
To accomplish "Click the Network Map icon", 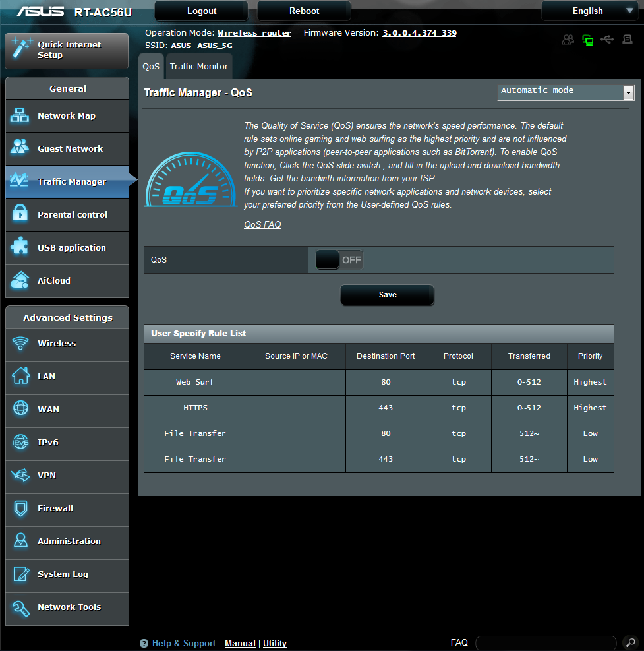I will pos(20,115).
